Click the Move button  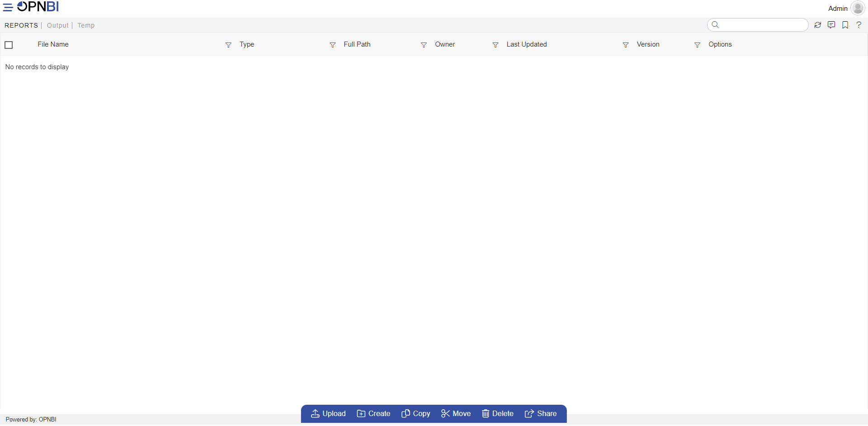click(456, 414)
